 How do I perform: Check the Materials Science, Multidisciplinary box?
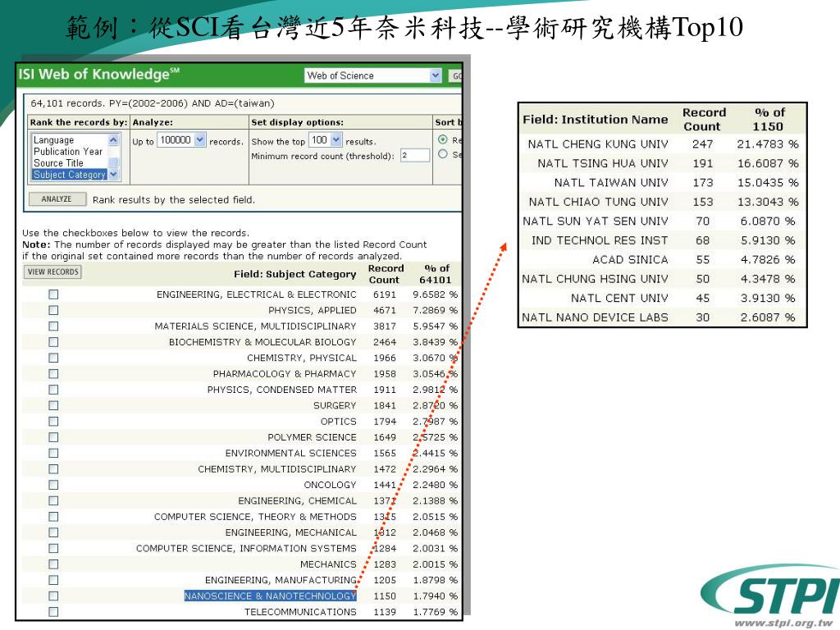tap(53, 326)
